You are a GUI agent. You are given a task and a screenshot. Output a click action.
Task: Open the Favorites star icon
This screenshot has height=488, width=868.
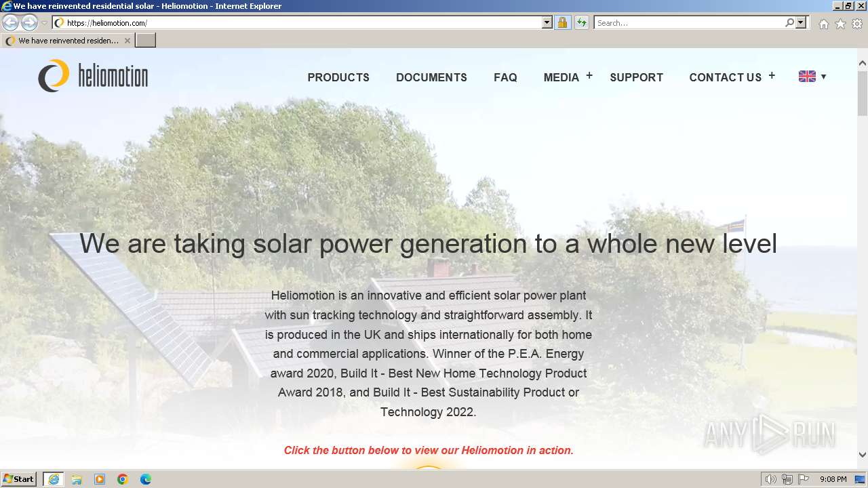pos(840,24)
